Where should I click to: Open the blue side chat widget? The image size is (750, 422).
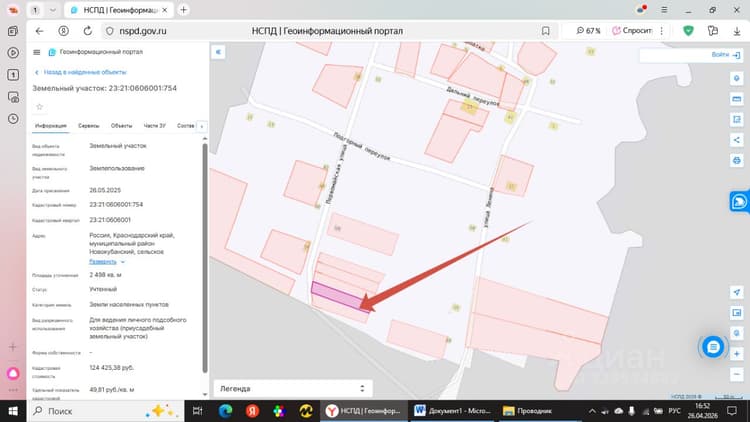tap(739, 201)
